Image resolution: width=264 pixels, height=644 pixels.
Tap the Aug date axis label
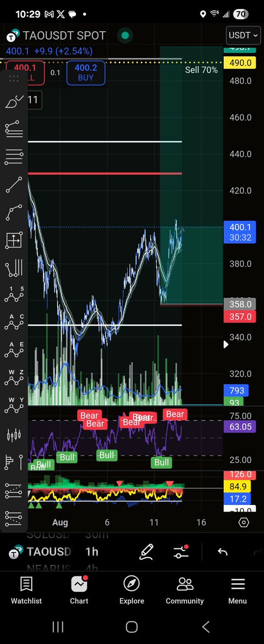pos(59,522)
